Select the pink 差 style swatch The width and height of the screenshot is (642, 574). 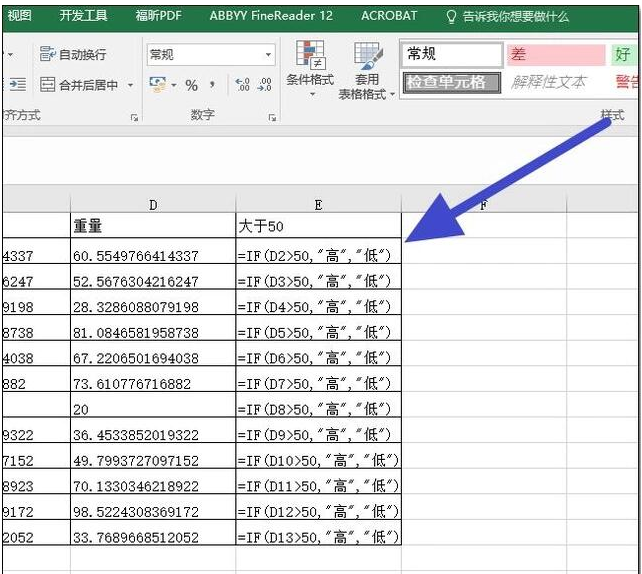click(x=556, y=54)
